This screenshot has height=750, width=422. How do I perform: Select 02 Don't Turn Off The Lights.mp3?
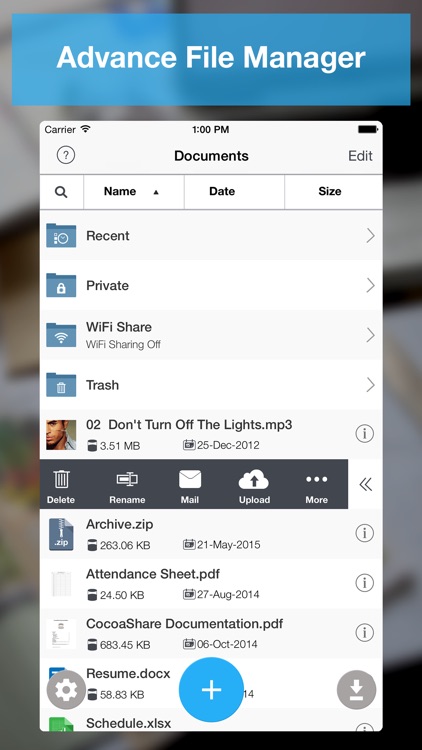pos(189,425)
